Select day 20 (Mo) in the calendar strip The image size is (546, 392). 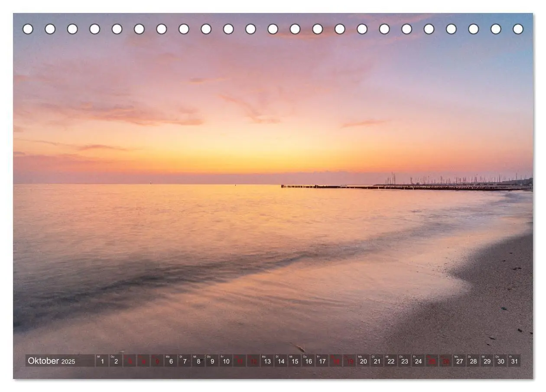pyautogui.click(x=363, y=361)
